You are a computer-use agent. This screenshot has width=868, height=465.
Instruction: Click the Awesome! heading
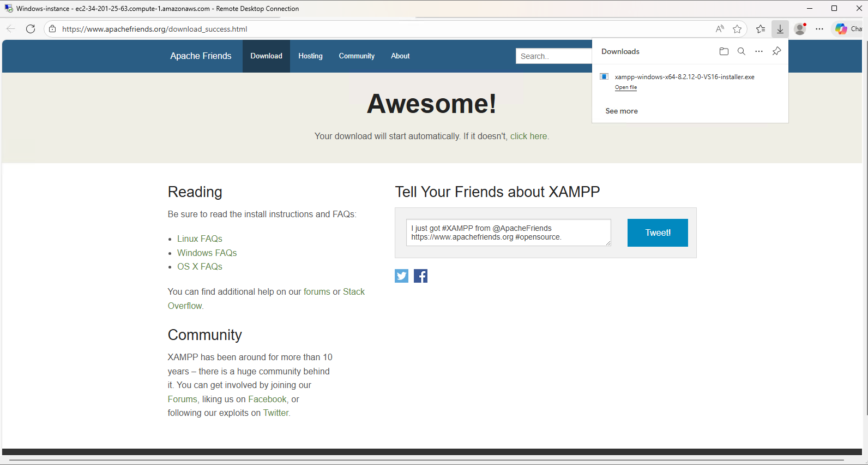tap(432, 104)
